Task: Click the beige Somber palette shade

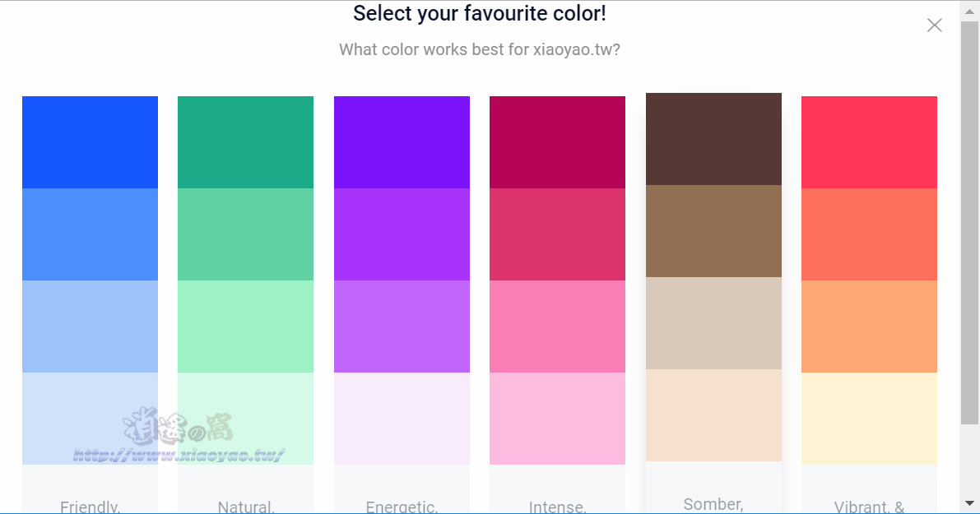Action: click(x=713, y=323)
